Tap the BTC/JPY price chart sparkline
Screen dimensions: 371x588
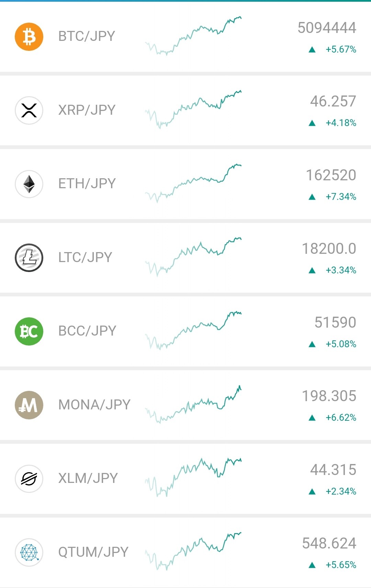[193, 36]
